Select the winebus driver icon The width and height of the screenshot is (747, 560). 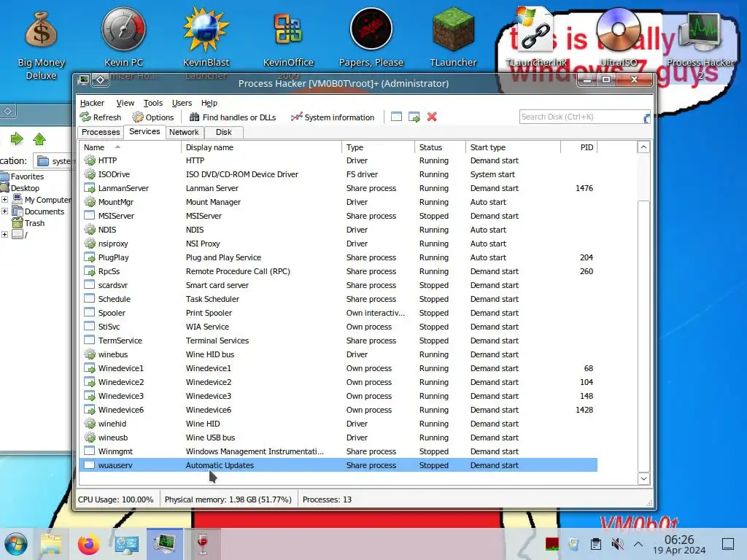90,354
